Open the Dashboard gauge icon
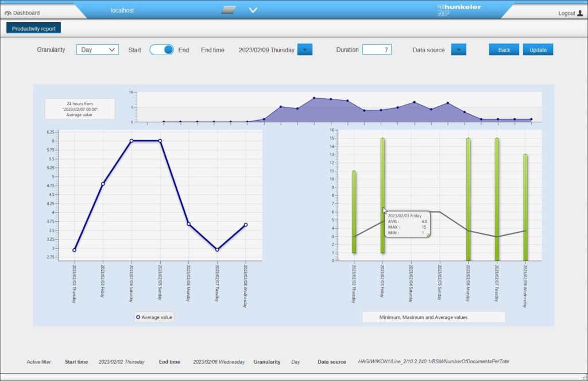Image resolution: width=588 pixels, height=381 pixels. [7, 13]
